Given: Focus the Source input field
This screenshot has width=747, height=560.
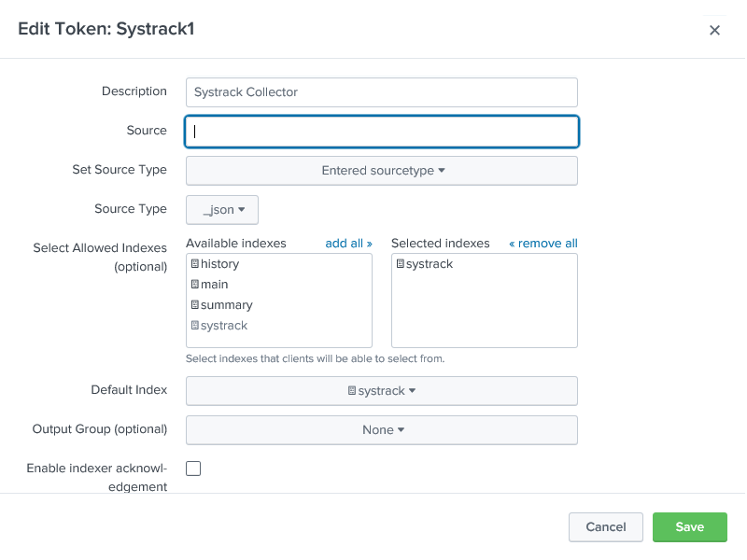Looking at the screenshot, I should (x=382, y=132).
